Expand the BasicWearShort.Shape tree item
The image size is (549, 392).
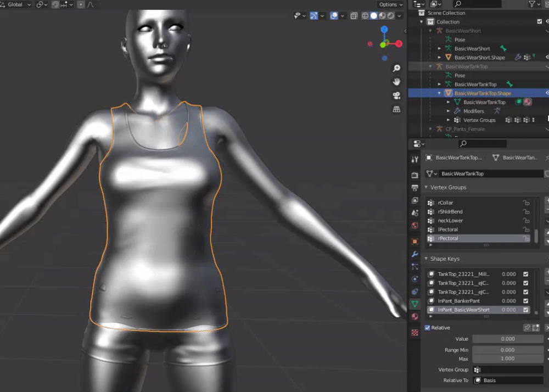point(439,58)
